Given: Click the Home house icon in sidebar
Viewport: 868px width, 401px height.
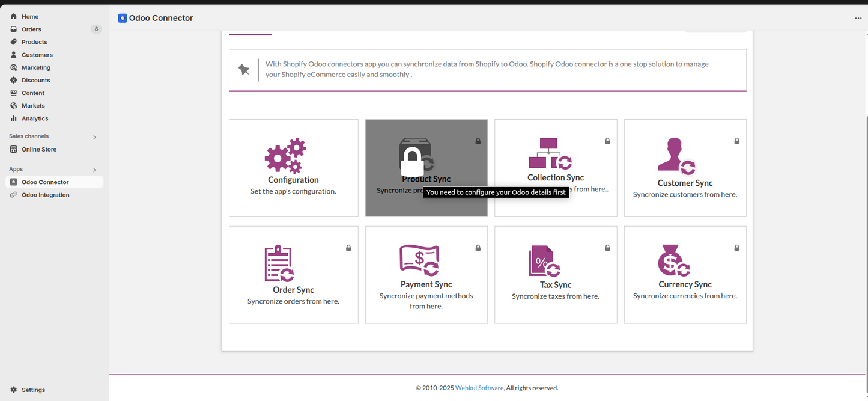Looking at the screenshot, I should click(x=14, y=16).
